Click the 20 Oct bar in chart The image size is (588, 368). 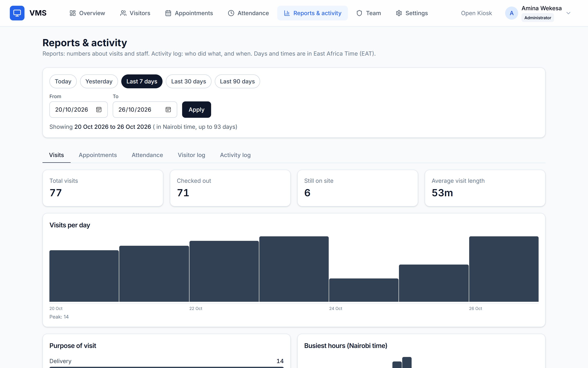(x=84, y=276)
